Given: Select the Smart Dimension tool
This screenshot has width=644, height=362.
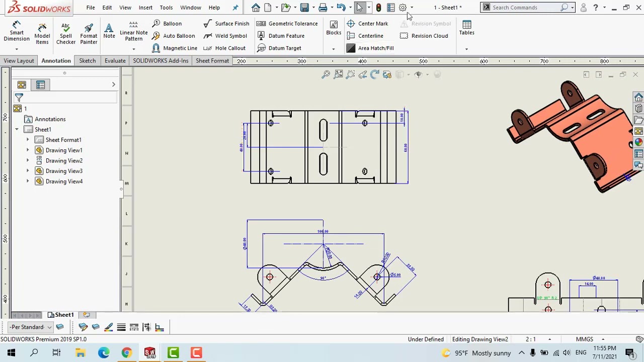Looking at the screenshot, I should [x=17, y=32].
